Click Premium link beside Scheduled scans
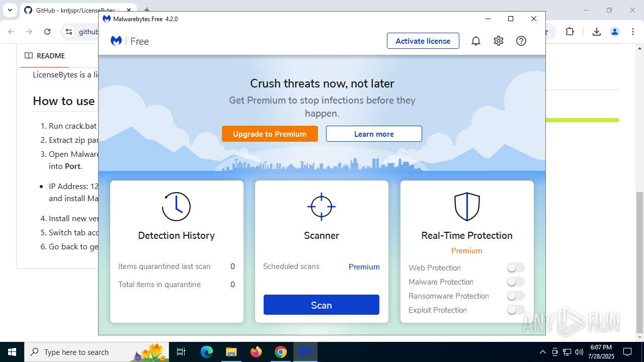 pyautogui.click(x=364, y=267)
